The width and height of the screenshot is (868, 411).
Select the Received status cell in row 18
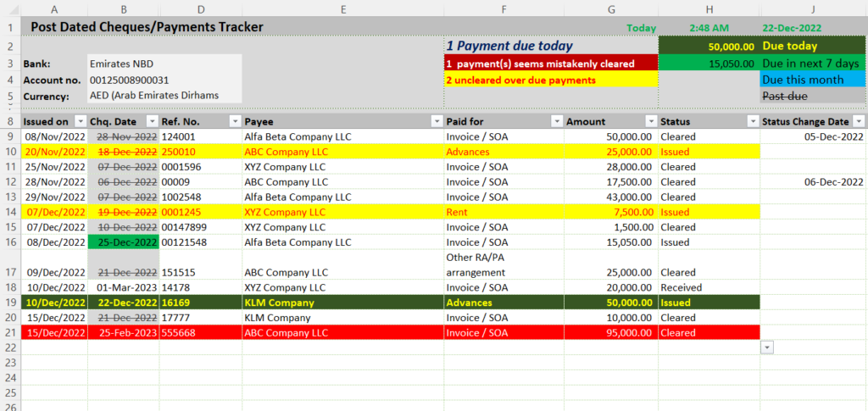click(708, 287)
